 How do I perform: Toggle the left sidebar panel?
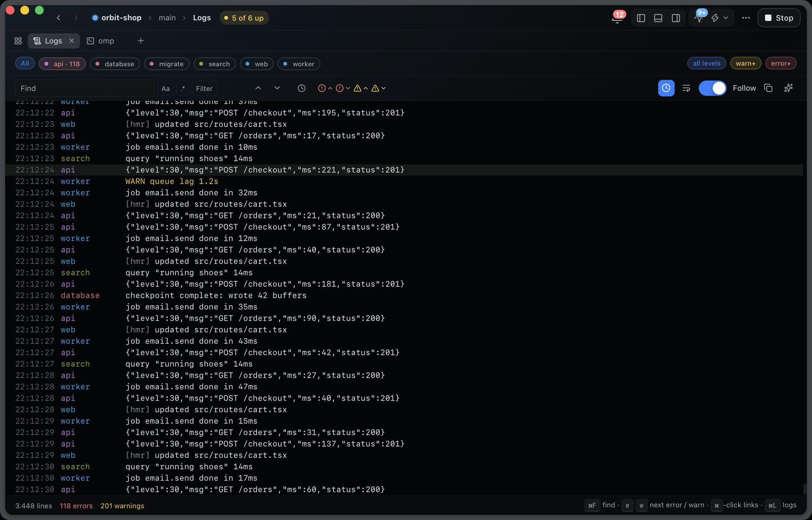pos(641,18)
